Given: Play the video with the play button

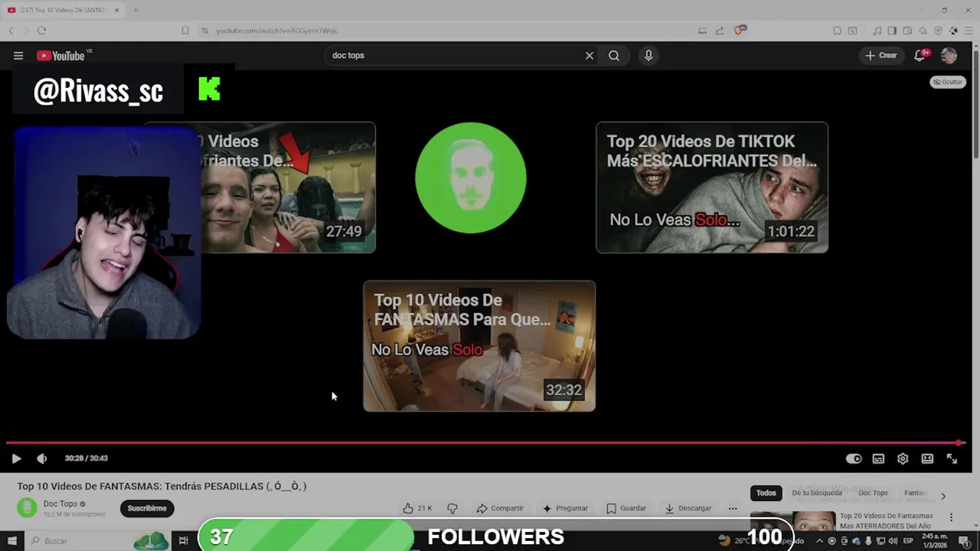Looking at the screenshot, I should (16, 458).
